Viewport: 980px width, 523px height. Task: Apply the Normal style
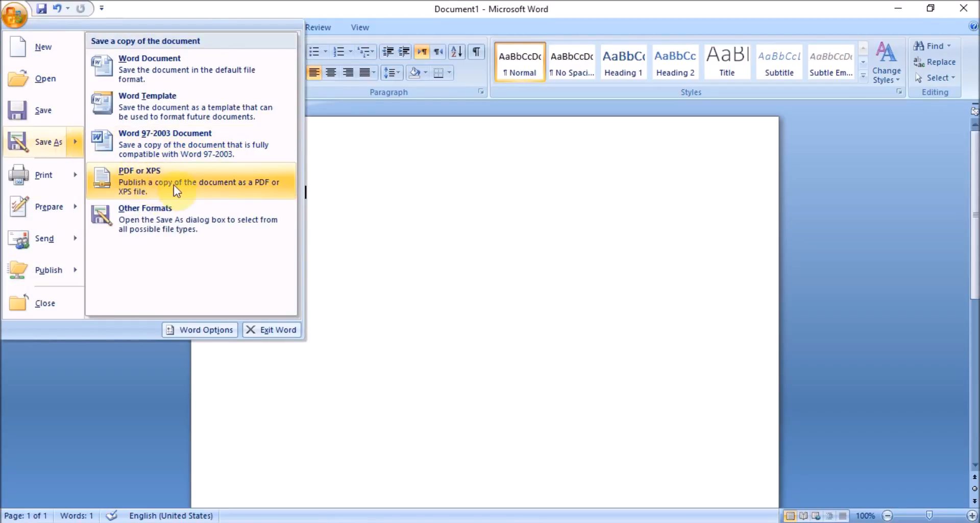[x=520, y=62]
